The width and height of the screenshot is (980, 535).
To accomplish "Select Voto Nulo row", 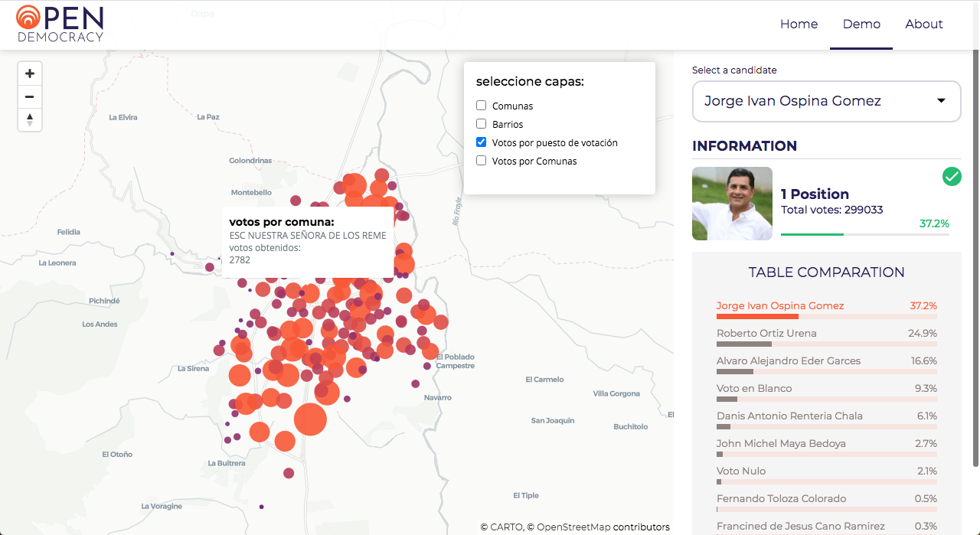I will pos(827,475).
